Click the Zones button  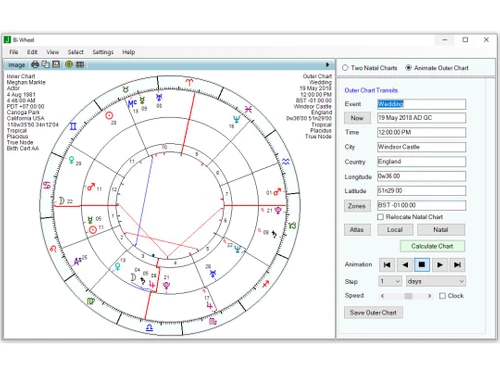(357, 206)
